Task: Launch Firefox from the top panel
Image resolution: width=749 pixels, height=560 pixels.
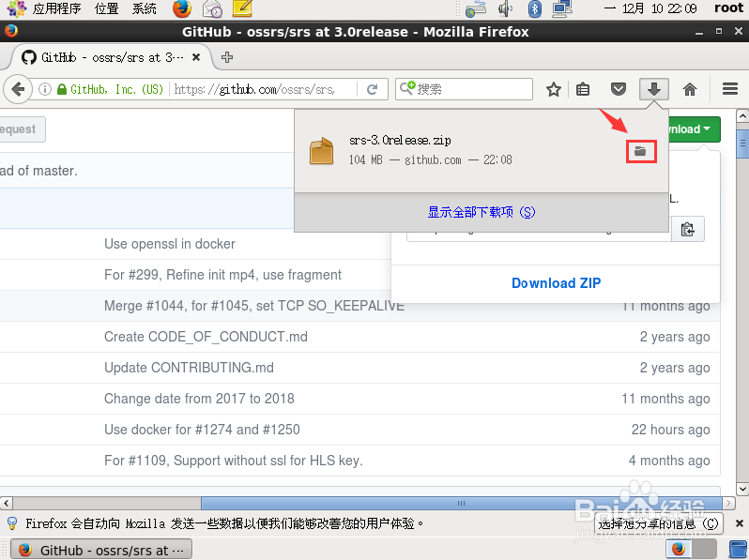Action: coord(181,8)
